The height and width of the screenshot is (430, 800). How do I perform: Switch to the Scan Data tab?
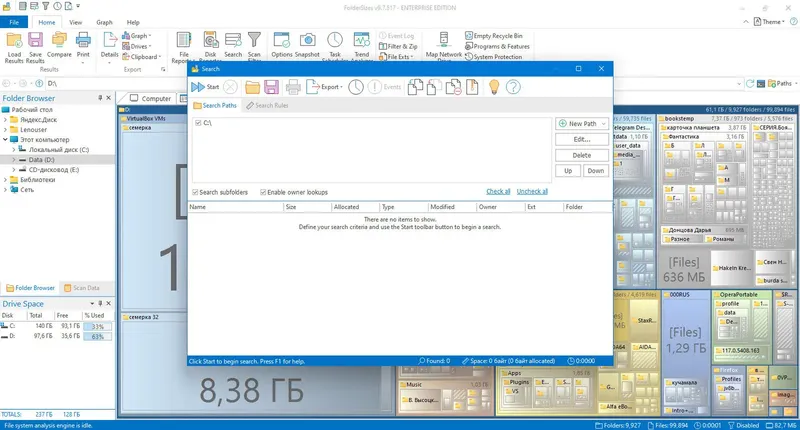coord(82,288)
